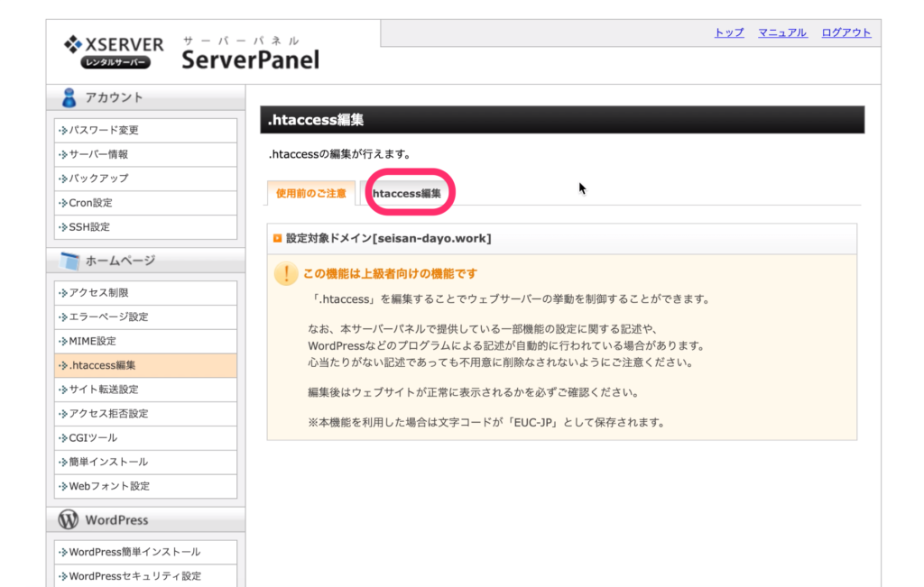Screen dimensions: 924x587
Task: Open the マニュアル link
Action: [x=782, y=32]
